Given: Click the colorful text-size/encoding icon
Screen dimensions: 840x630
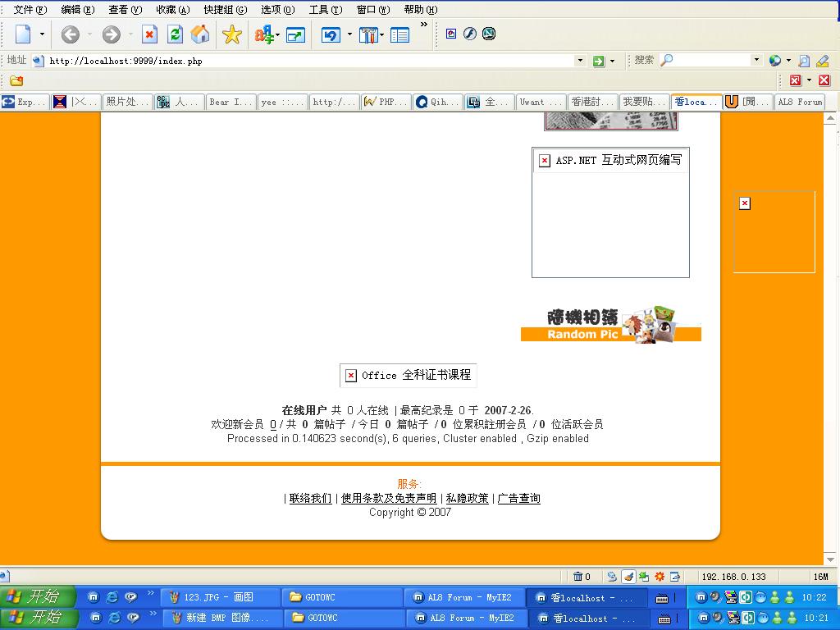Looking at the screenshot, I should (x=263, y=34).
